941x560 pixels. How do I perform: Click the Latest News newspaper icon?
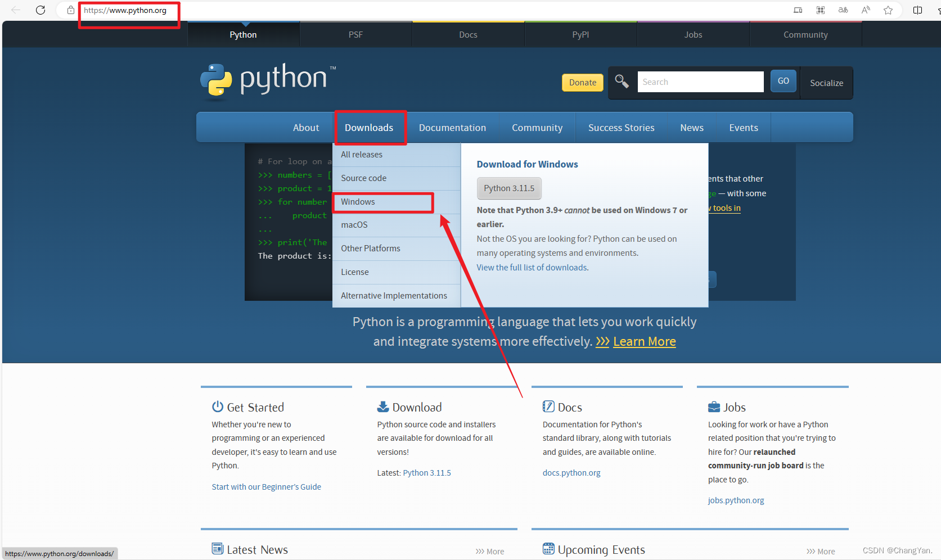[218, 548]
